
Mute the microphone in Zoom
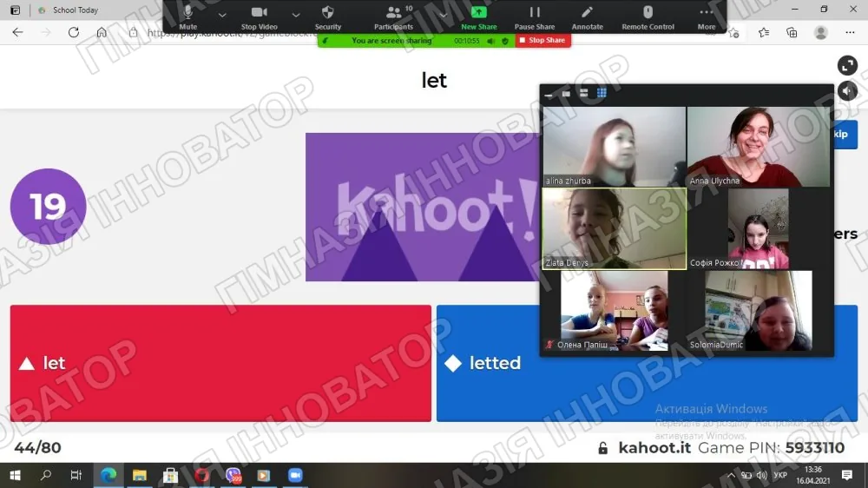click(x=187, y=16)
